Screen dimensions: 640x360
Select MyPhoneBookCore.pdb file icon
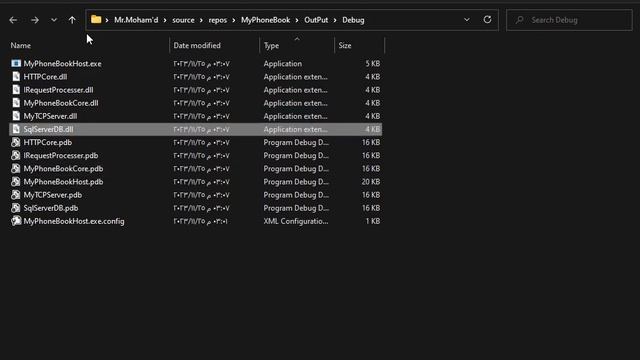(16, 168)
